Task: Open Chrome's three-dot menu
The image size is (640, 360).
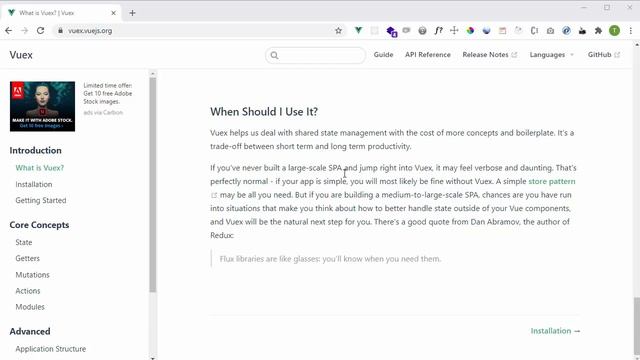Action: pos(631,31)
